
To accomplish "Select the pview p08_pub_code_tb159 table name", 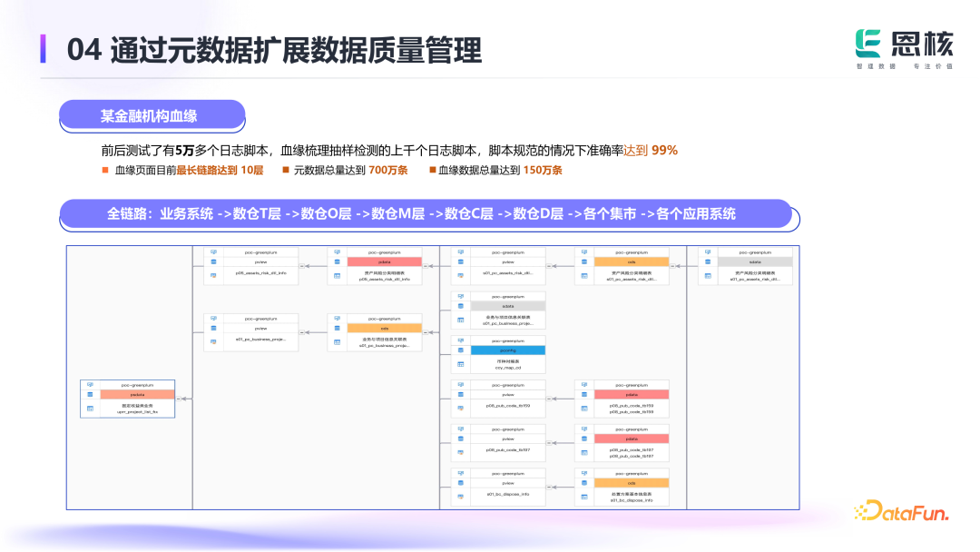I will click(x=507, y=405).
